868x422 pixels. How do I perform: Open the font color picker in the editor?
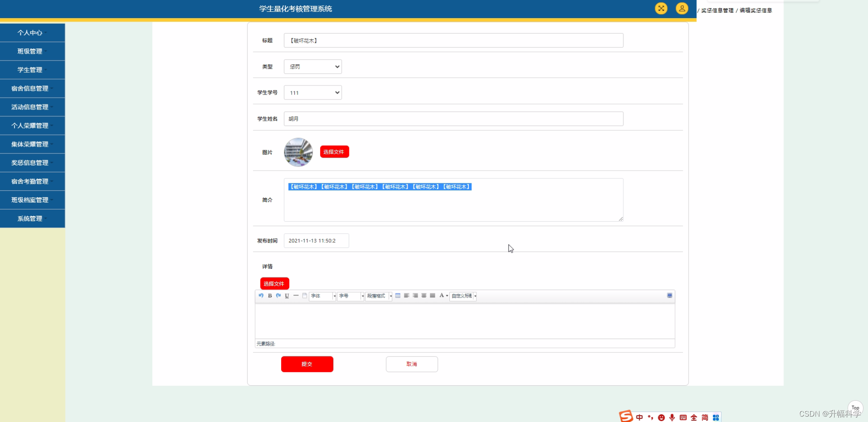(x=442, y=295)
